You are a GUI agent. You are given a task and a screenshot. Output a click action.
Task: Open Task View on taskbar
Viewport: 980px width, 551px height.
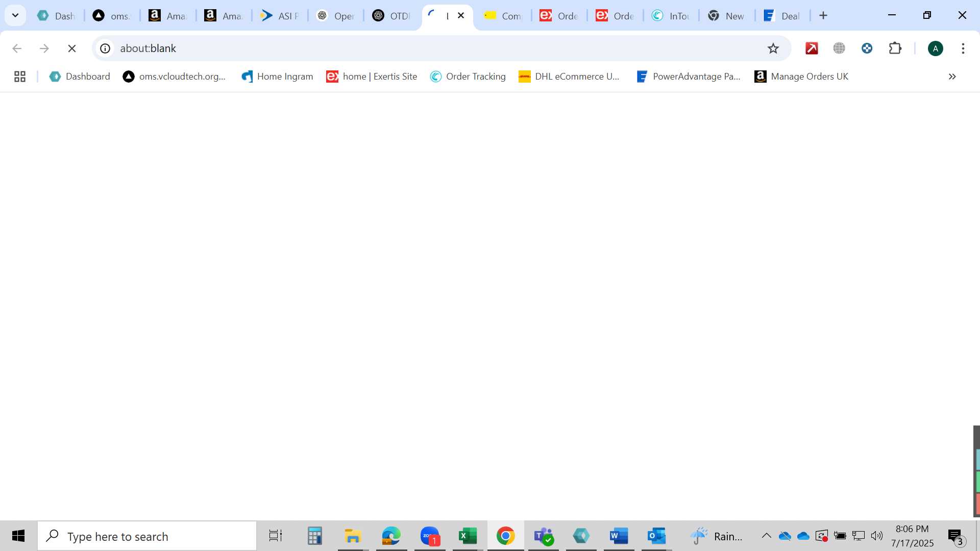coord(276,536)
